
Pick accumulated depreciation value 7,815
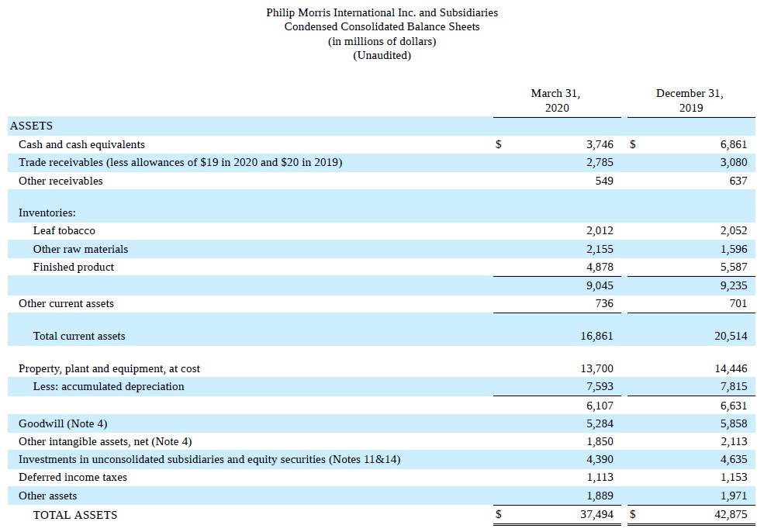[x=734, y=387]
